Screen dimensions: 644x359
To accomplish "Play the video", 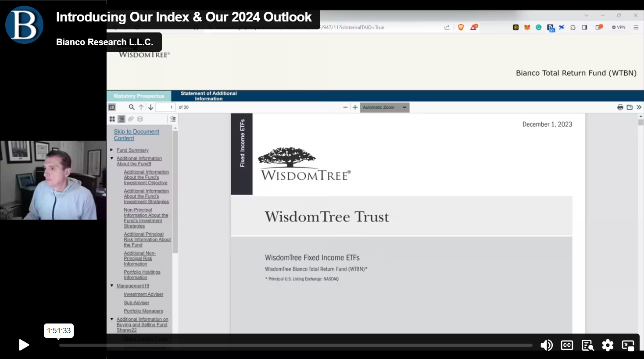I will point(24,345).
